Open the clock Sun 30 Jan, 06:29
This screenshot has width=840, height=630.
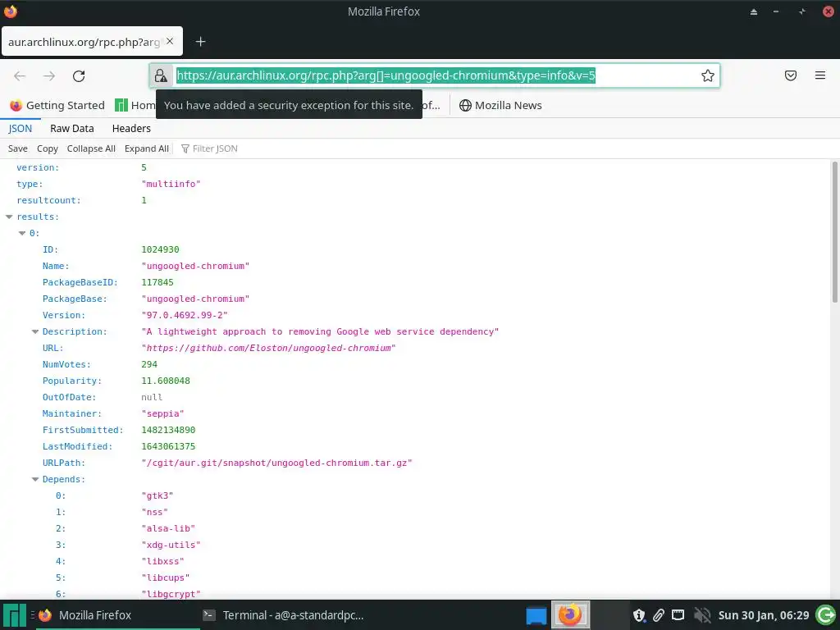764,615
